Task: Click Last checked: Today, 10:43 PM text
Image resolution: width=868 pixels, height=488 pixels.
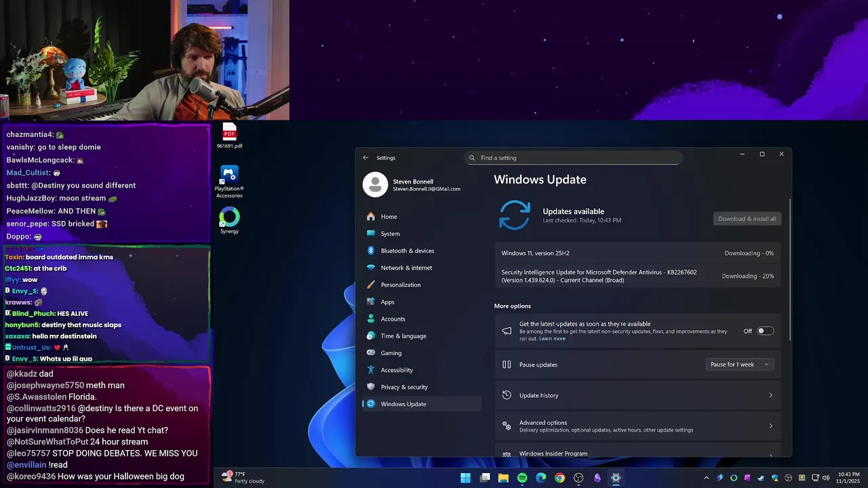Action: tap(582, 220)
